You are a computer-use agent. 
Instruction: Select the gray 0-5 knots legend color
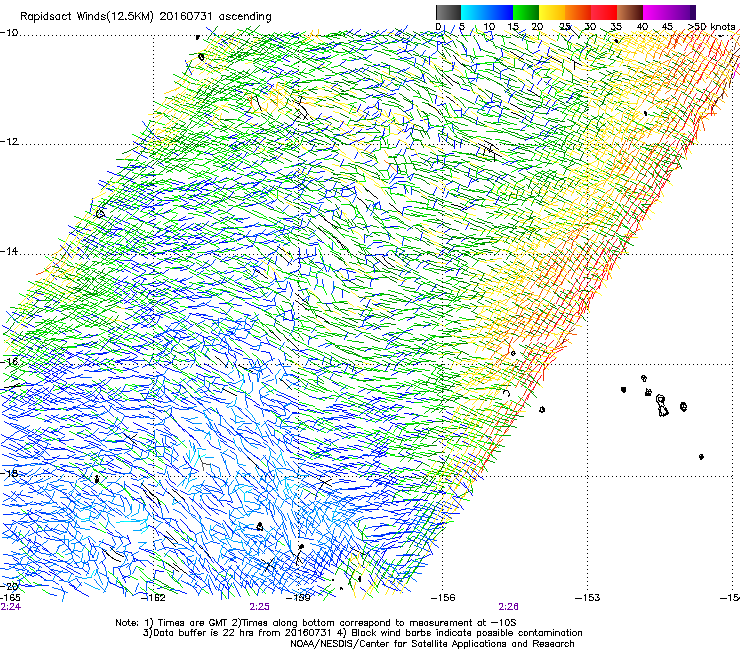(448, 12)
